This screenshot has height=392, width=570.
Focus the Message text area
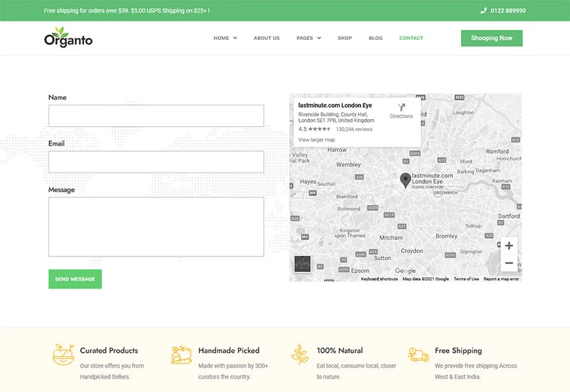tap(156, 227)
